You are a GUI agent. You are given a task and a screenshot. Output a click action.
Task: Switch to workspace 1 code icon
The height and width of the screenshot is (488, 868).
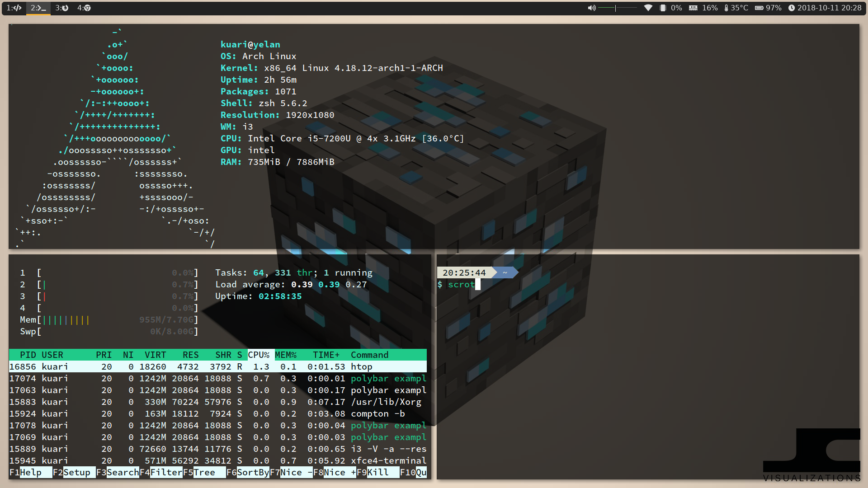[x=14, y=8]
